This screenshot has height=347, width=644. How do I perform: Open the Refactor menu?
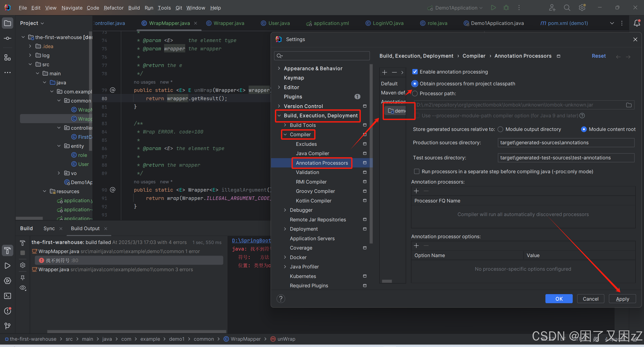(x=113, y=8)
